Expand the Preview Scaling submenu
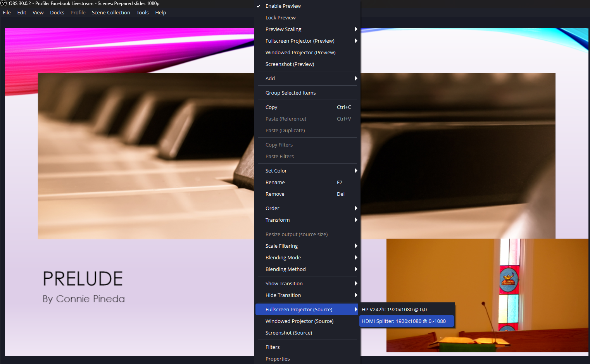 click(283, 29)
